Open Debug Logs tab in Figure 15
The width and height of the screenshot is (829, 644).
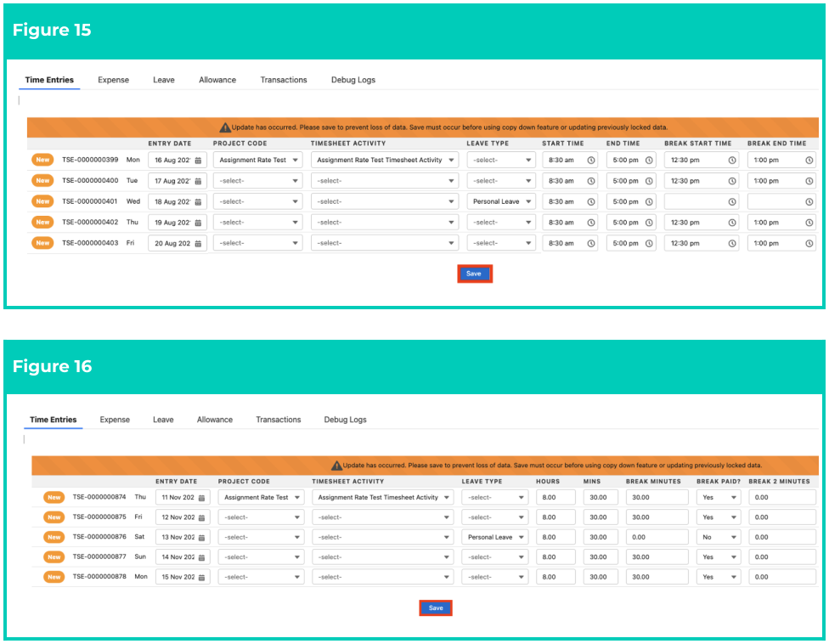pos(353,80)
